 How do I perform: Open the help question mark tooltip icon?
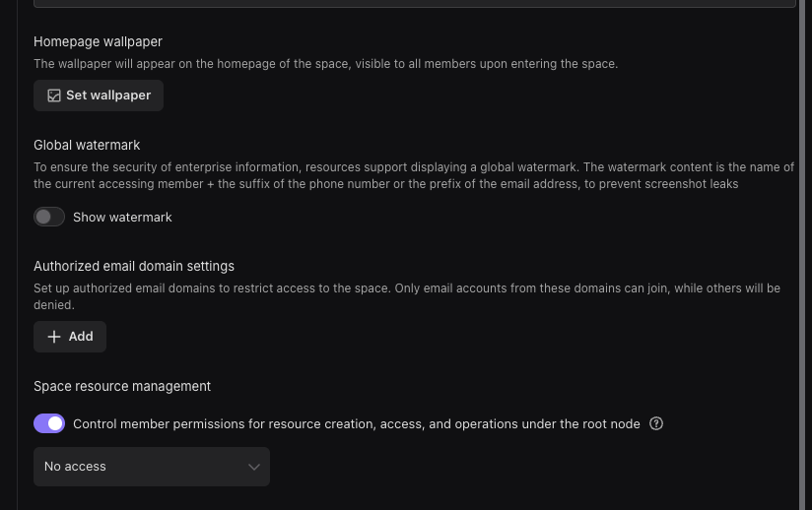656,423
